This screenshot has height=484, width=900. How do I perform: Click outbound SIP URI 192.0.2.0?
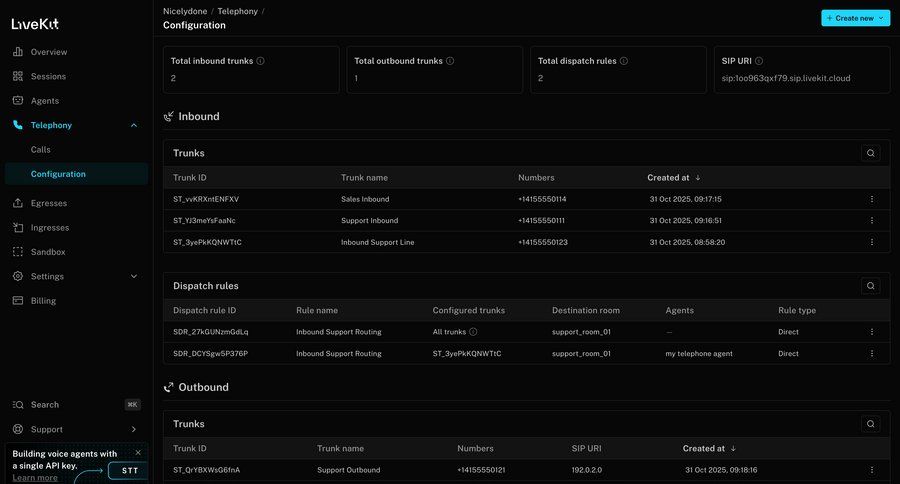(x=587, y=470)
